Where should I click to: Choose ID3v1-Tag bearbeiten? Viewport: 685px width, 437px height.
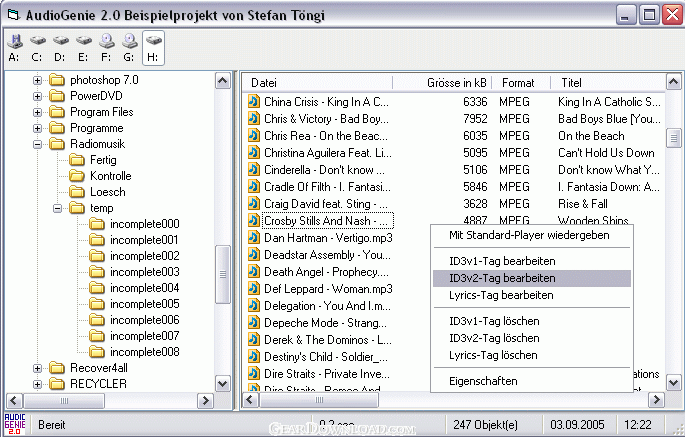pos(532,261)
